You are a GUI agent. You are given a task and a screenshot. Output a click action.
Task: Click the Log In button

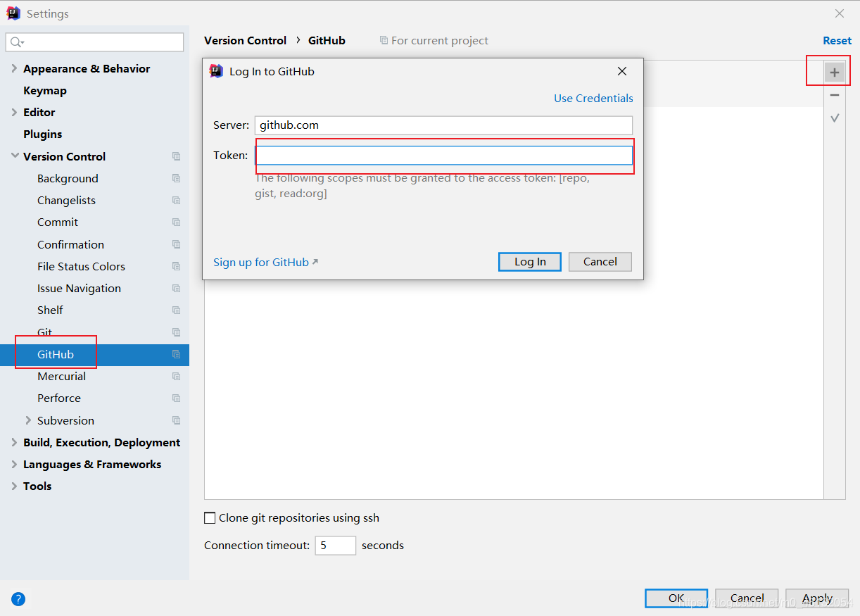tap(530, 262)
